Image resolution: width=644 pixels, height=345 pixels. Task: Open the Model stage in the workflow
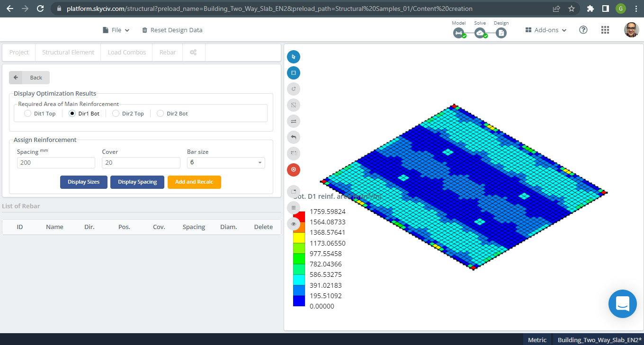click(458, 33)
